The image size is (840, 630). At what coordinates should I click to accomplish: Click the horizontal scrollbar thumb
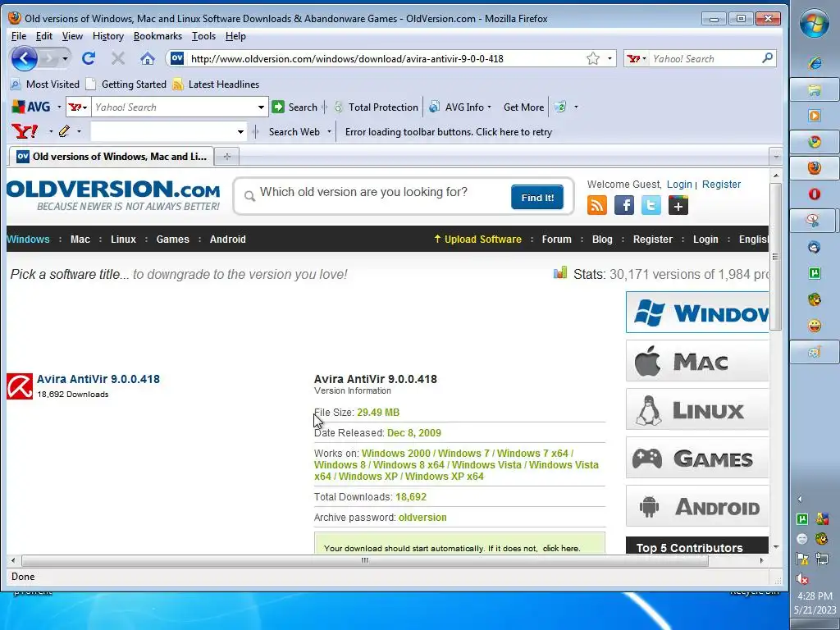(x=365, y=560)
